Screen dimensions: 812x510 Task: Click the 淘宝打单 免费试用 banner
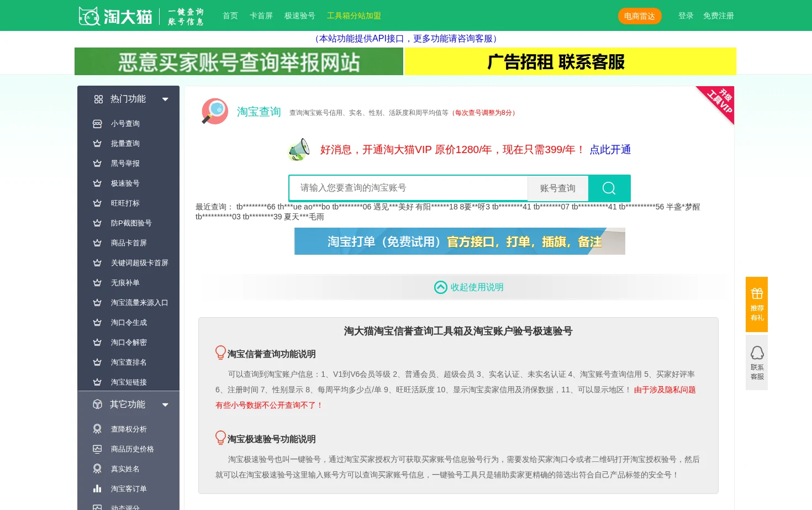click(x=460, y=241)
